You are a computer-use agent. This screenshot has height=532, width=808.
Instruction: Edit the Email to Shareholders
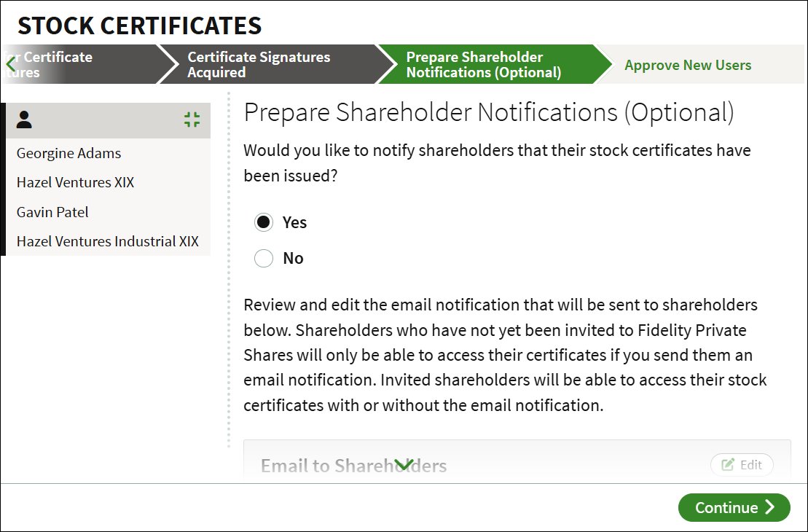point(742,465)
